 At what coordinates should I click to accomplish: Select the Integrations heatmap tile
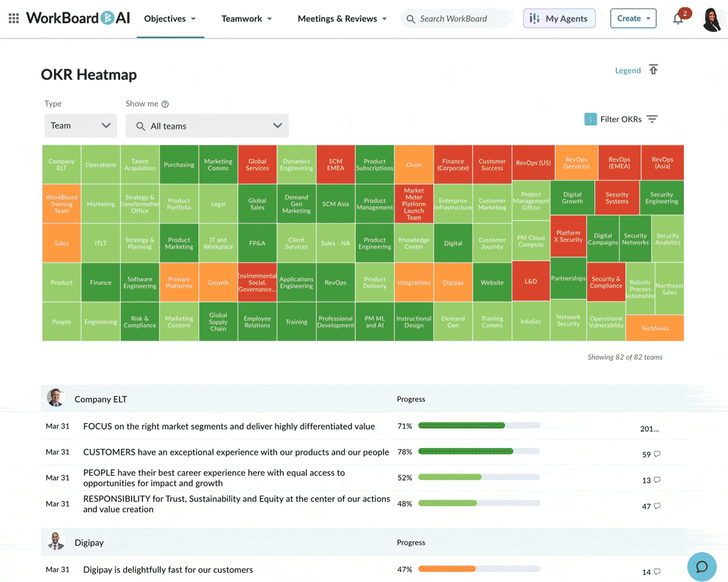click(x=414, y=283)
